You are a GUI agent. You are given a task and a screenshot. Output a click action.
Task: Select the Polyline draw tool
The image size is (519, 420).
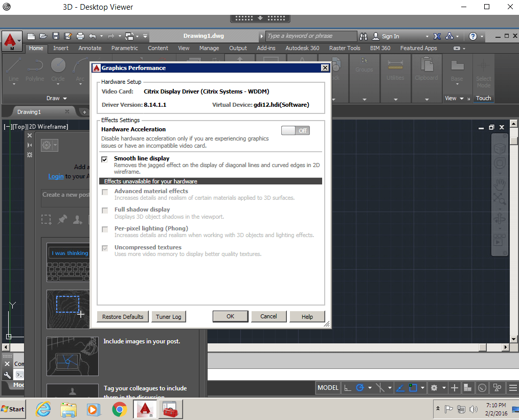click(x=35, y=69)
